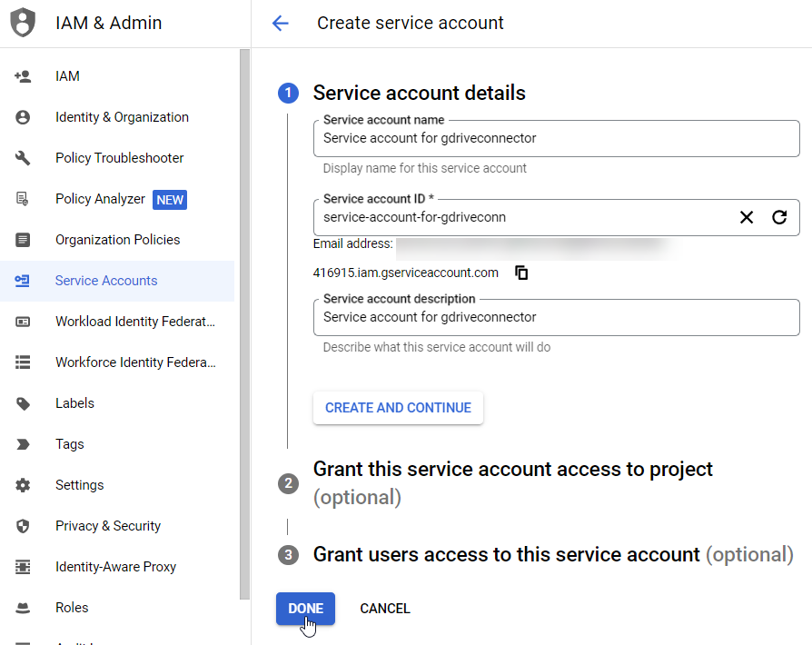Viewport: 812px width, 645px height.
Task: Select Service Accounts in sidebar
Action: (x=117, y=281)
